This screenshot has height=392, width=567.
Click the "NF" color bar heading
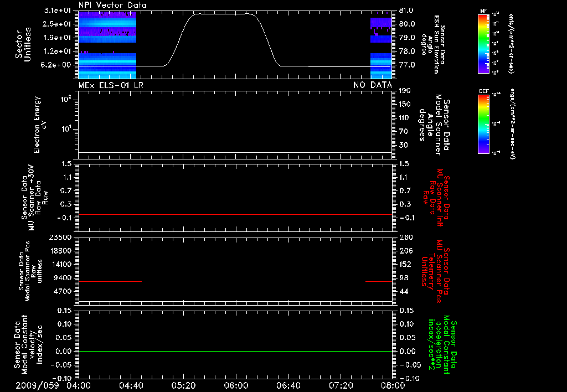pyautogui.click(x=483, y=11)
